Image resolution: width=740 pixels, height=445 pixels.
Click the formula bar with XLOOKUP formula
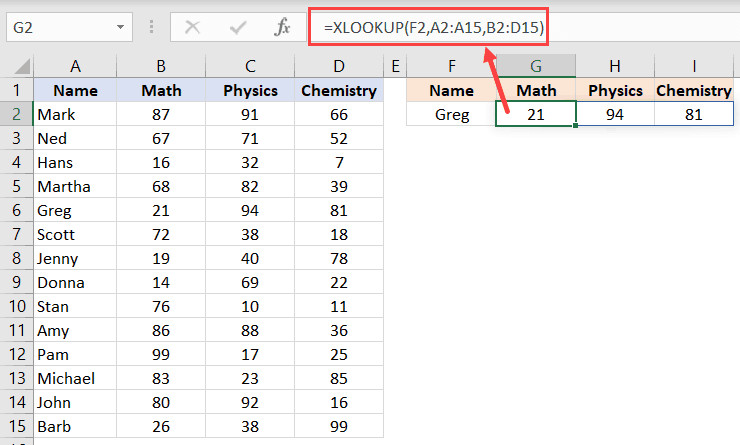point(524,27)
